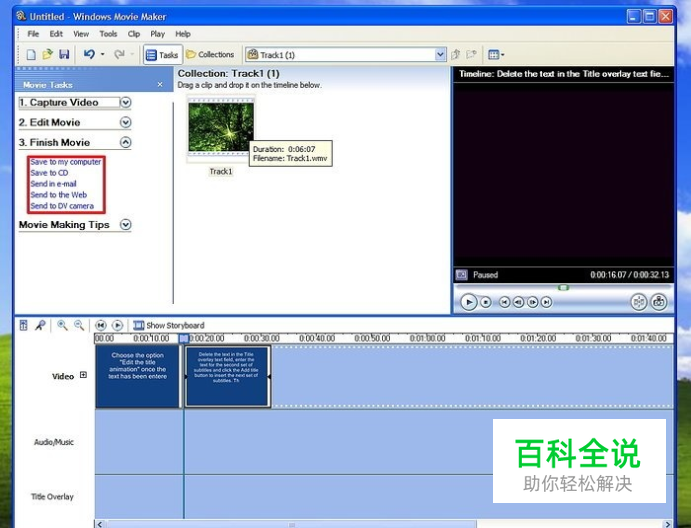Click the Split Clip icon
This screenshot has height=528, width=691.
pos(639,302)
